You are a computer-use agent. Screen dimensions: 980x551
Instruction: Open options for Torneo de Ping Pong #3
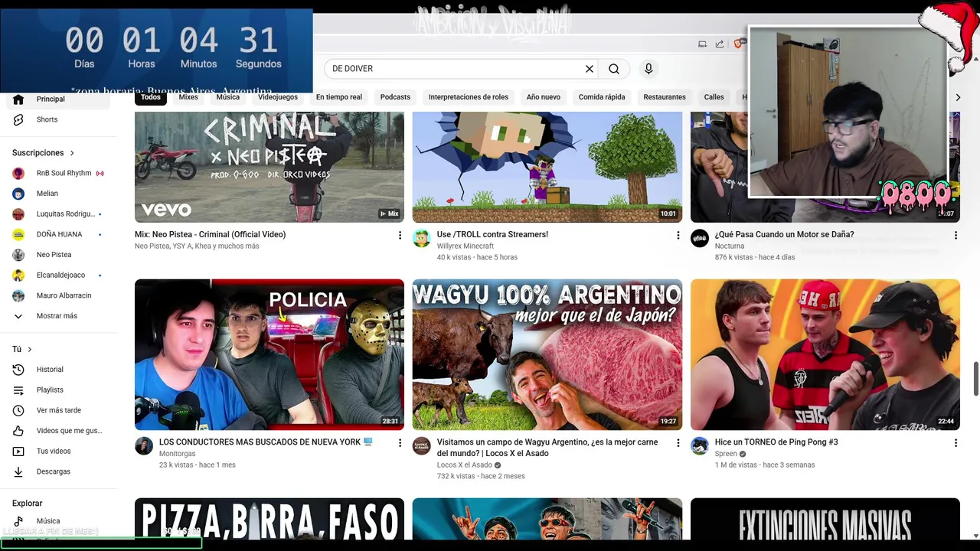tap(955, 443)
